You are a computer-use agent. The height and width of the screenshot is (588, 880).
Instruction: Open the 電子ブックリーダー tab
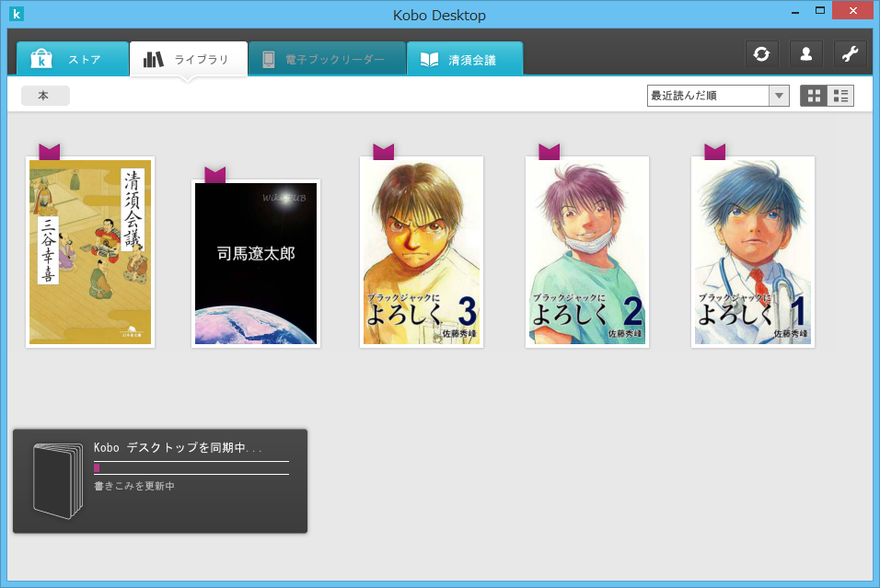327,57
